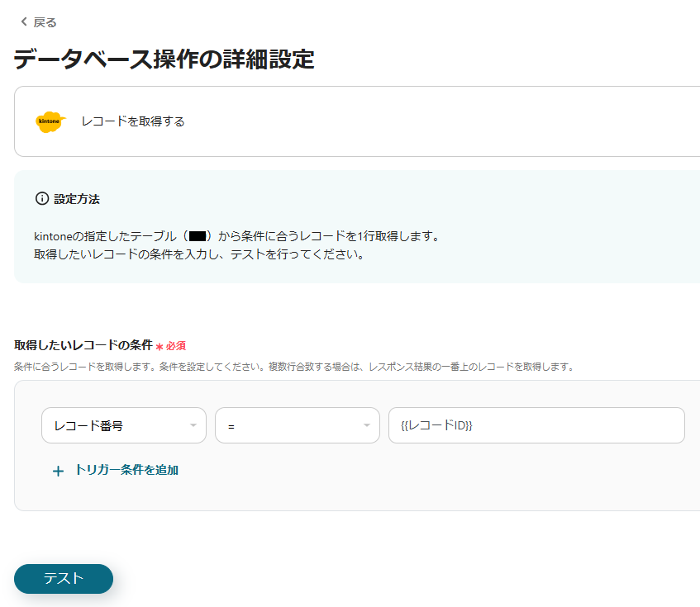
Task: Click inside the {{レコードID}} value field
Action: (536, 424)
